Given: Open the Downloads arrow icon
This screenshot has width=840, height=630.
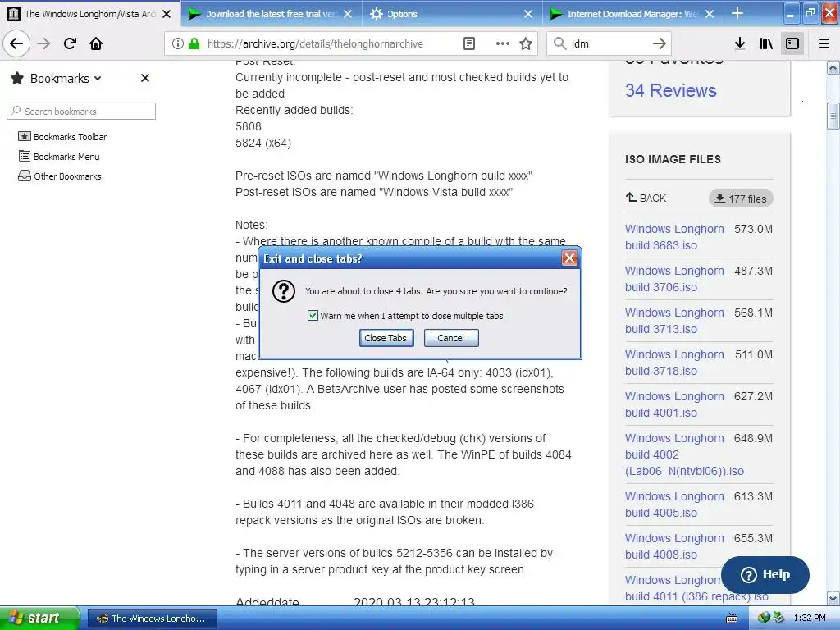Looking at the screenshot, I should (740, 43).
